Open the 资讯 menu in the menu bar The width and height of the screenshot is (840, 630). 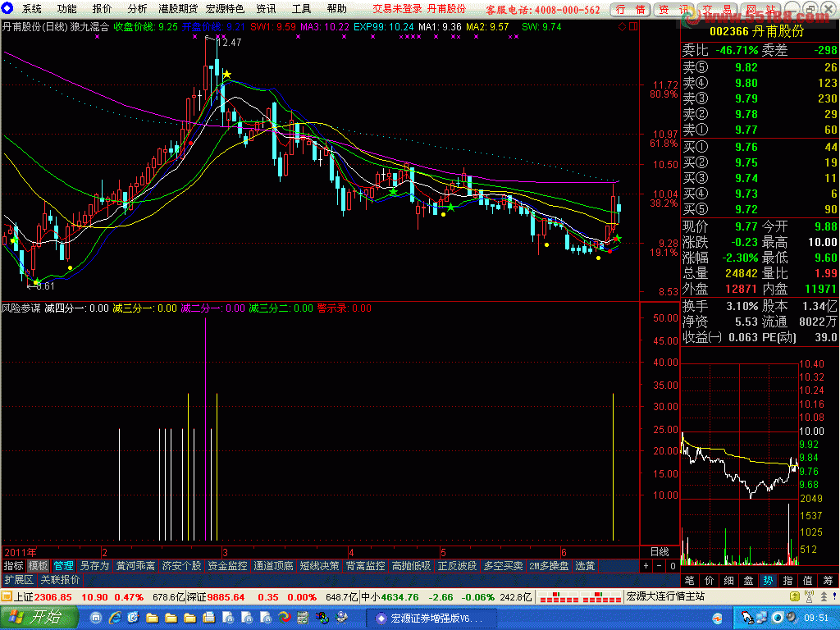pos(267,8)
